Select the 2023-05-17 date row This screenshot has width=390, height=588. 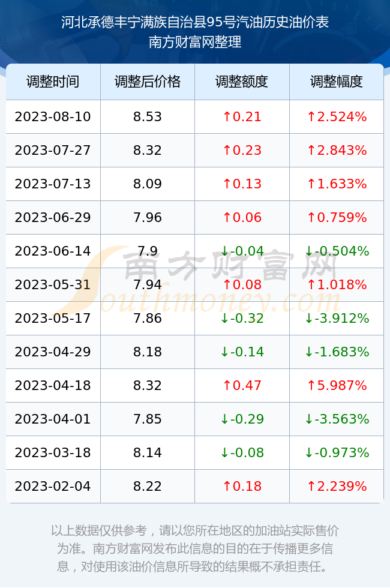pyautogui.click(x=194, y=319)
